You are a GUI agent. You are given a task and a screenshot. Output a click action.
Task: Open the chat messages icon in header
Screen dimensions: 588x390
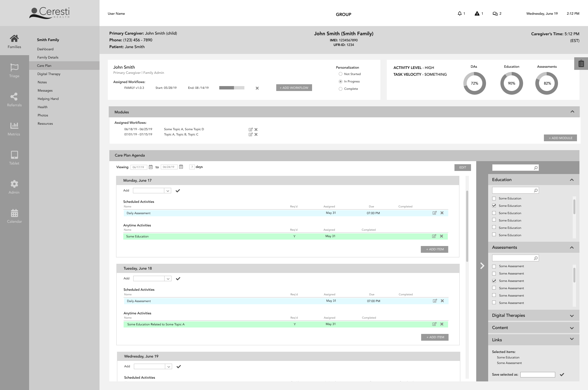click(x=495, y=13)
